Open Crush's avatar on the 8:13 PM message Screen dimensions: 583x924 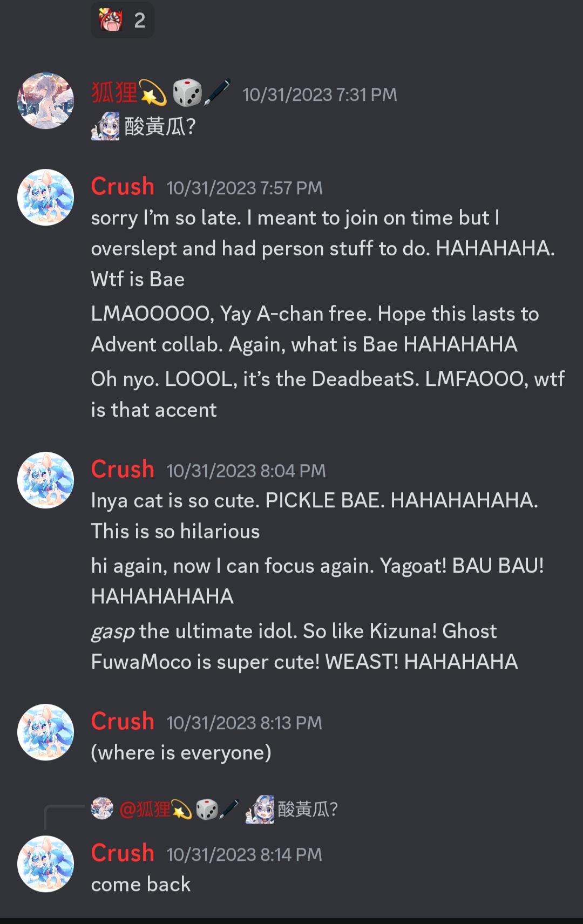coord(46,732)
